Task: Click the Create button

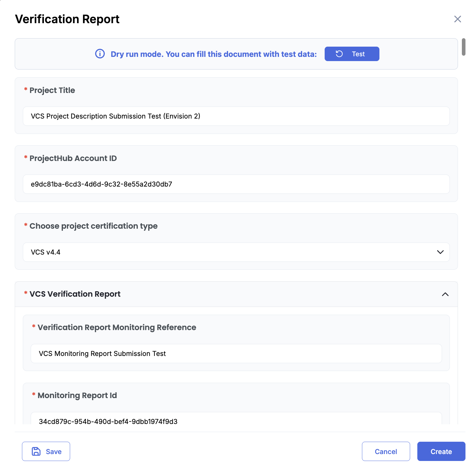Action: (x=441, y=451)
